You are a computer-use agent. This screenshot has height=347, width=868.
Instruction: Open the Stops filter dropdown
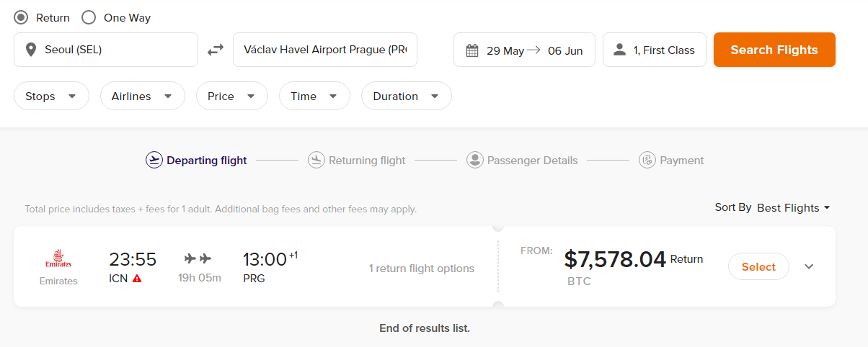(x=51, y=96)
